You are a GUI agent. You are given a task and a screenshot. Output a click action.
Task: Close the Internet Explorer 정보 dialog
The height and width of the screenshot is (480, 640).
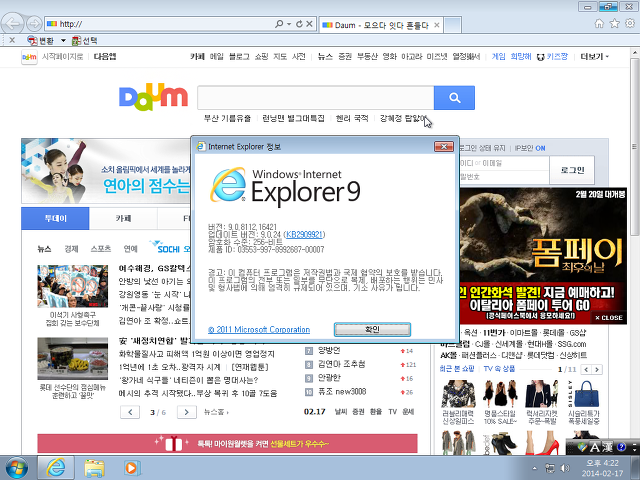[444, 146]
